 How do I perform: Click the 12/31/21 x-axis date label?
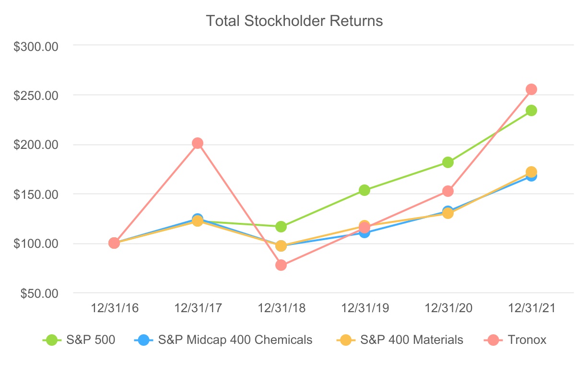point(531,308)
